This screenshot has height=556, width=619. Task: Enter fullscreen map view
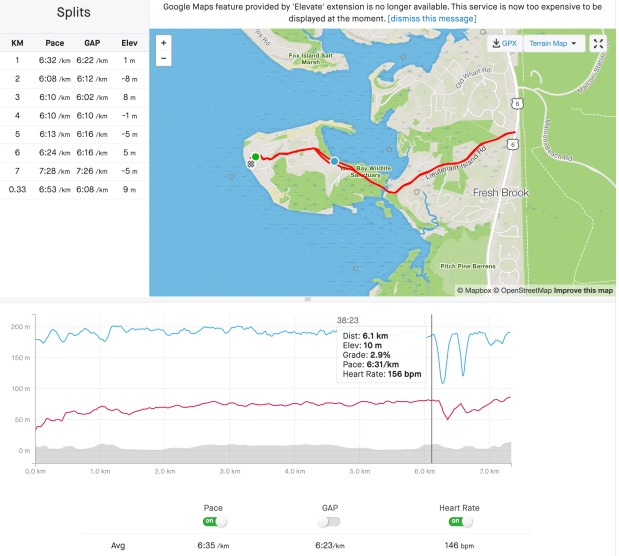598,44
